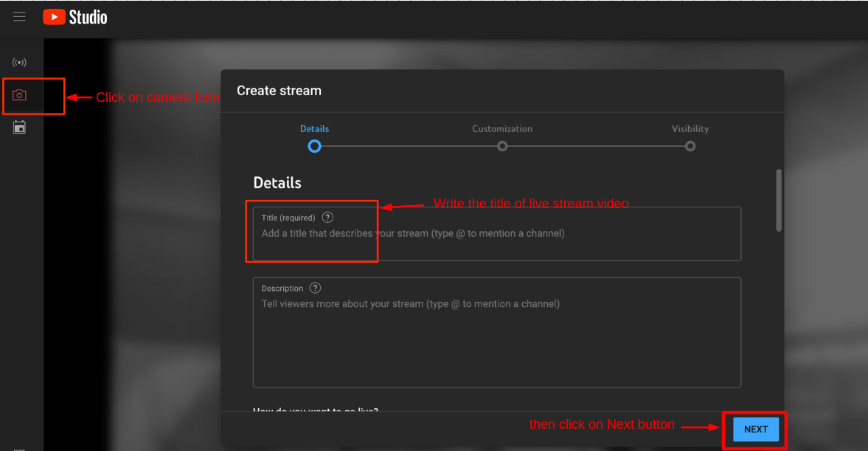Click the 'Title (required)' field label
868x451 pixels.
[x=288, y=218]
